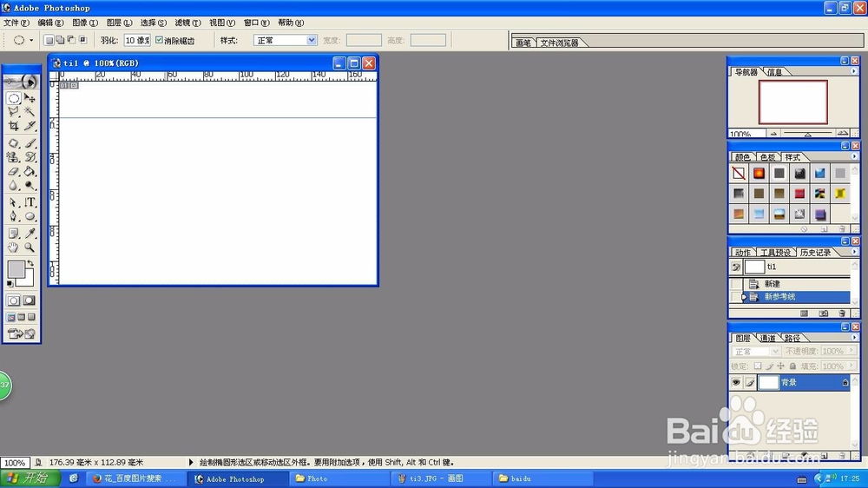Select the Path Selection arrow tool
Image resolution: width=868 pixels, height=488 pixels.
pos(14,202)
